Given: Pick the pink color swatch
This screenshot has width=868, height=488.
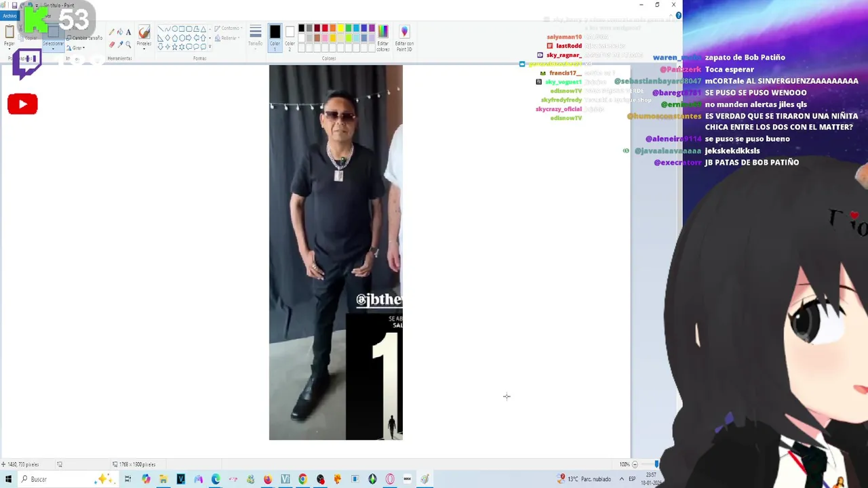Looking at the screenshot, I should [x=325, y=37].
